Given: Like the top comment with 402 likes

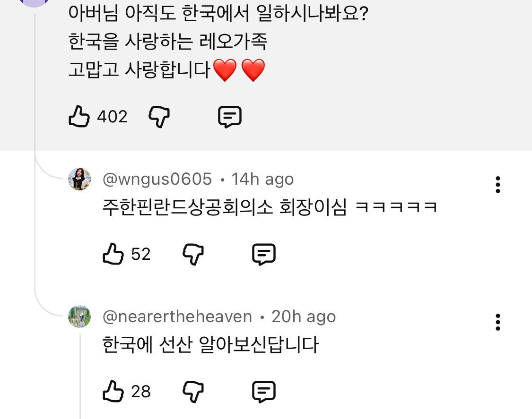Looking at the screenshot, I should (79, 116).
